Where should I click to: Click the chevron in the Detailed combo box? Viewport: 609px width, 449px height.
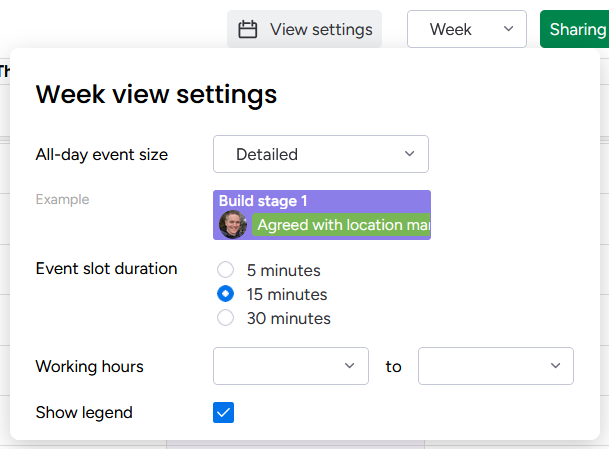point(409,154)
